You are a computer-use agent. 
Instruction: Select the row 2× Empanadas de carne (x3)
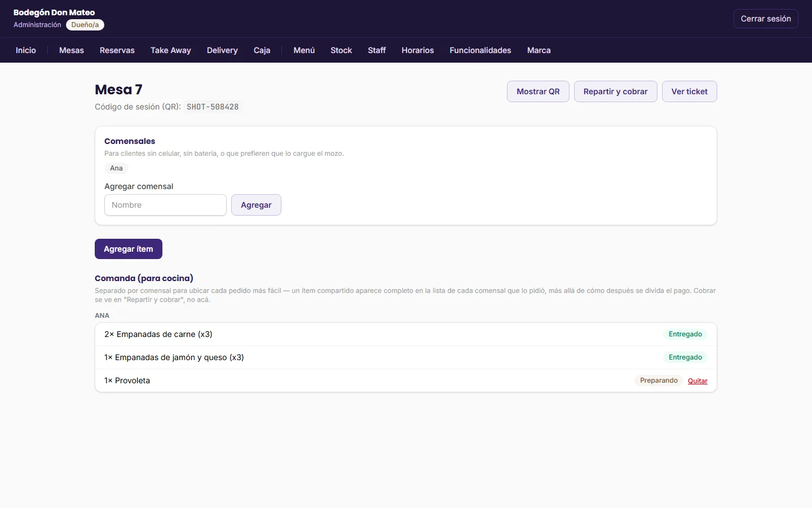click(x=406, y=334)
